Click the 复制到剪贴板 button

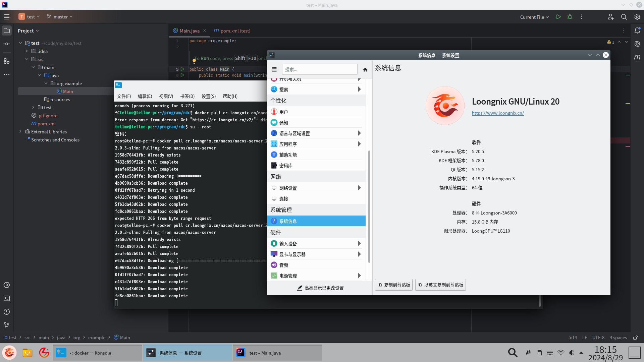(394, 285)
